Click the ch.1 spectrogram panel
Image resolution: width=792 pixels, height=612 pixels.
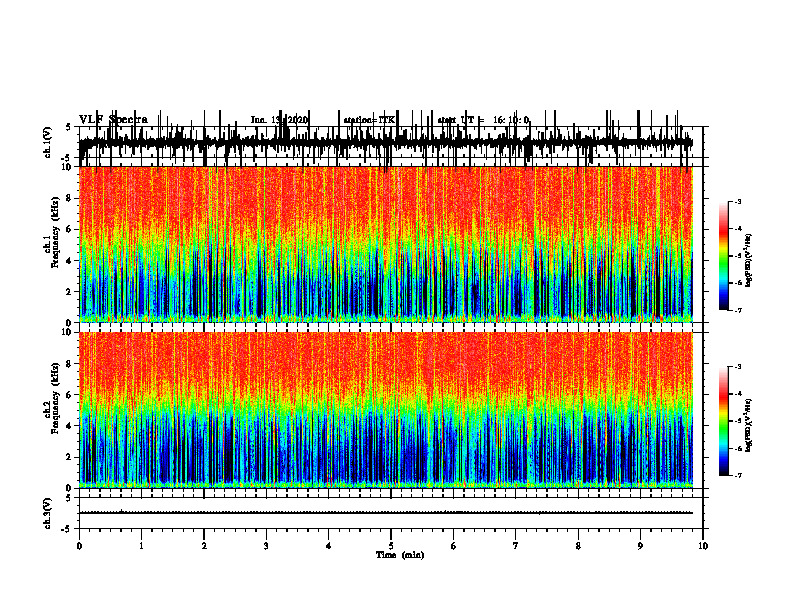386,244
